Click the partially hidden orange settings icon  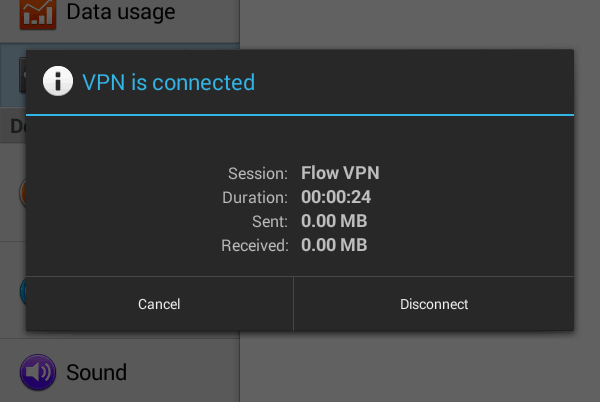coord(21,192)
